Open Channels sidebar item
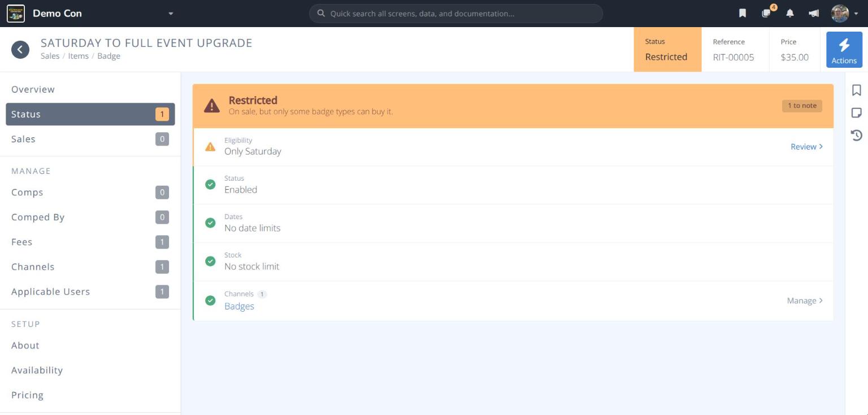 90,267
